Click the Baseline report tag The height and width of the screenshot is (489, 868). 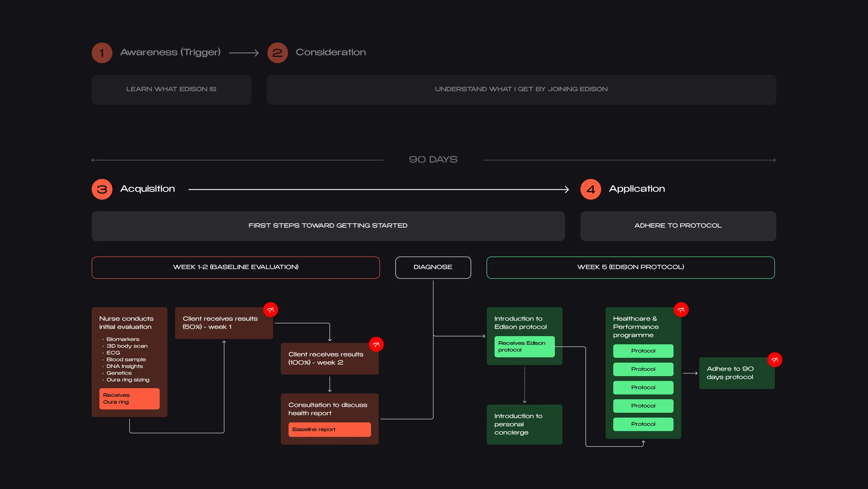coord(329,429)
